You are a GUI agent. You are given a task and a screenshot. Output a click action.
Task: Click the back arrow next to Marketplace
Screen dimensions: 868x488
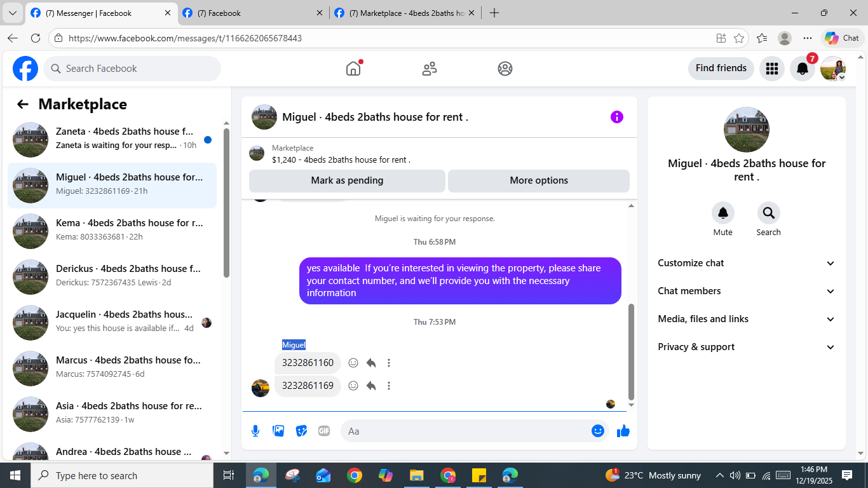click(23, 104)
